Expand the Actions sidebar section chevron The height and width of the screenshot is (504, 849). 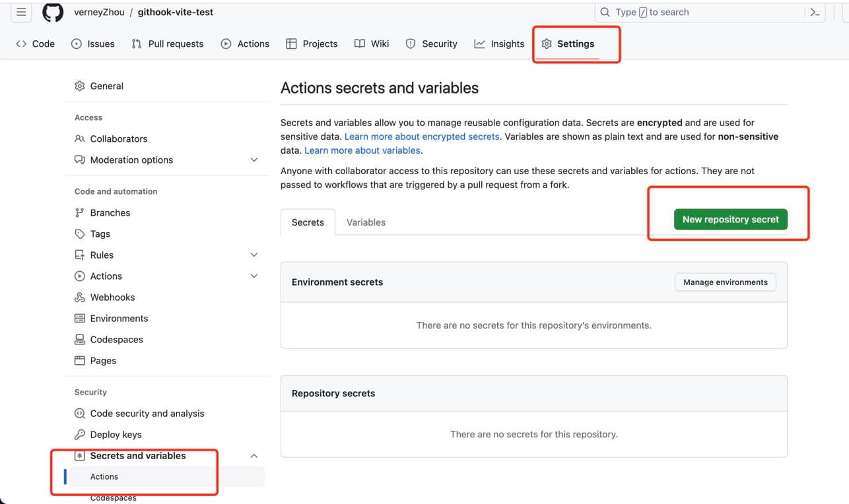pyautogui.click(x=254, y=276)
